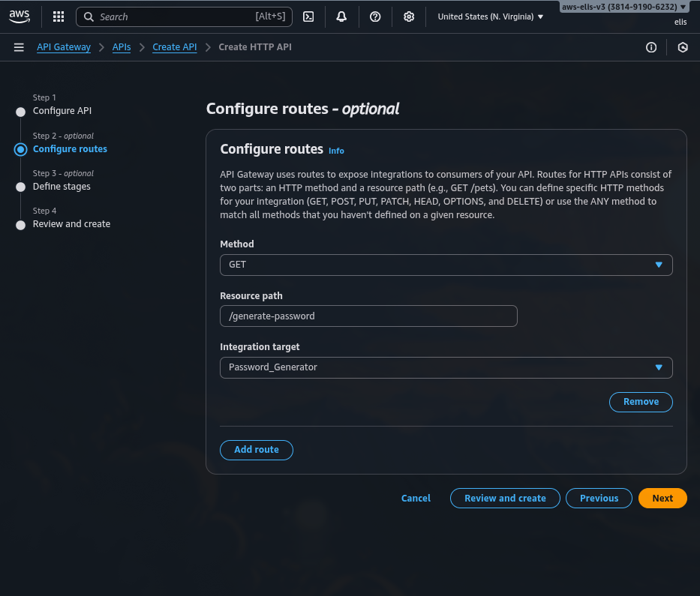Screen dimensions: 700x596
Task: Open the info panel circle icon
Action: click(651, 47)
